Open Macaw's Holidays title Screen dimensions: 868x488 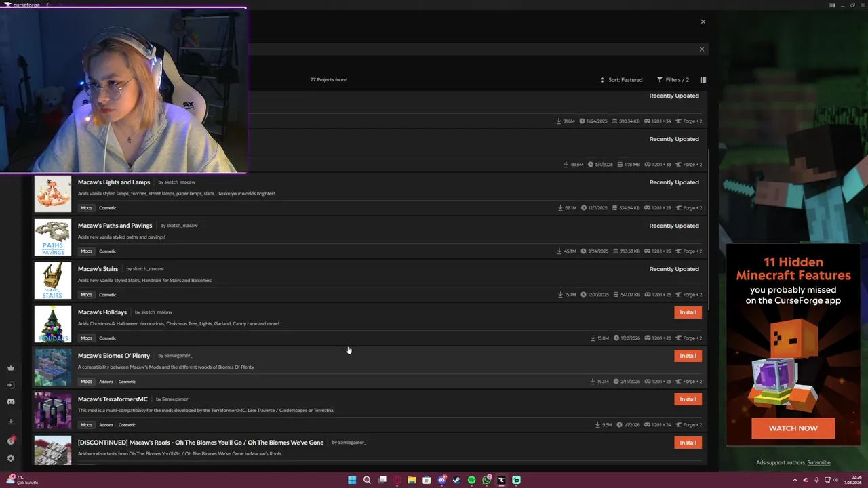pos(102,312)
